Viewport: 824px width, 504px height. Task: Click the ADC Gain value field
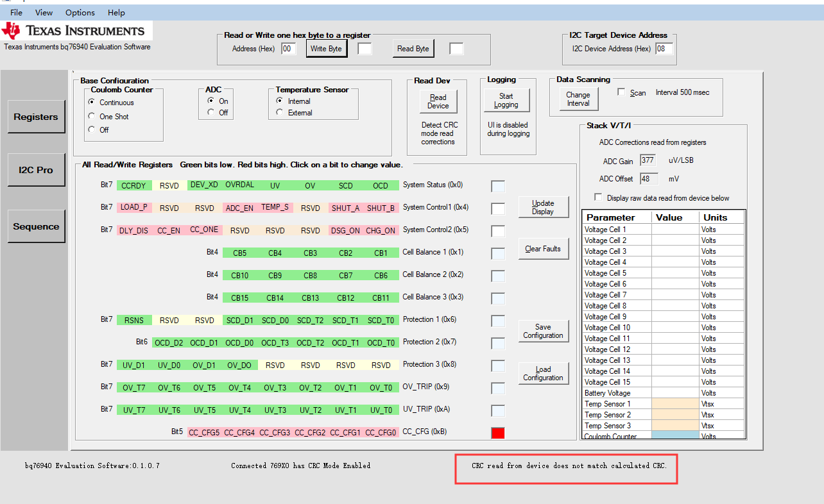(x=648, y=160)
